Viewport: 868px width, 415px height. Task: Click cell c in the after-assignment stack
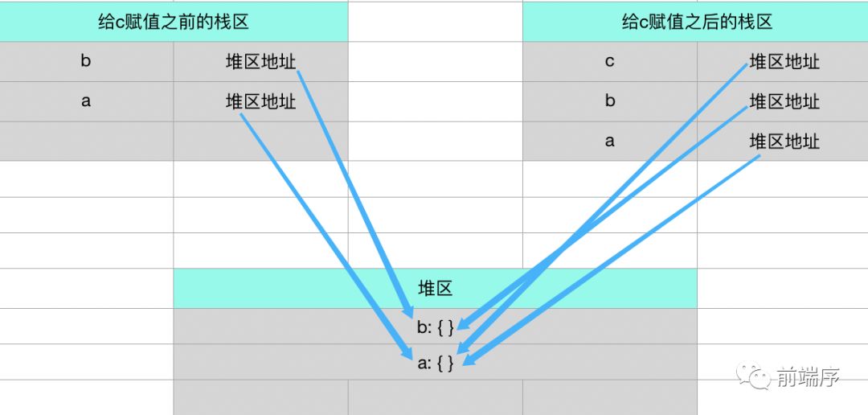(609, 62)
